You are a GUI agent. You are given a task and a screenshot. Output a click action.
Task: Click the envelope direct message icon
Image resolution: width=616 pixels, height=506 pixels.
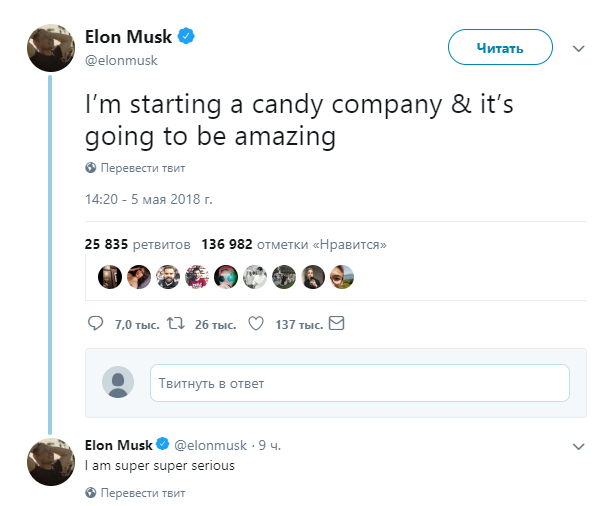[337, 324]
